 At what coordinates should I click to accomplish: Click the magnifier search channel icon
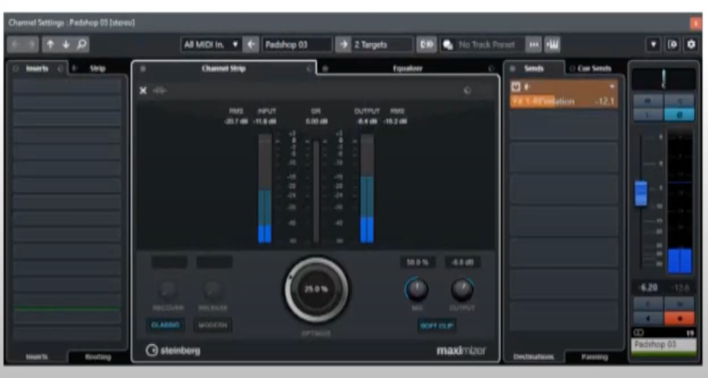[x=82, y=44]
